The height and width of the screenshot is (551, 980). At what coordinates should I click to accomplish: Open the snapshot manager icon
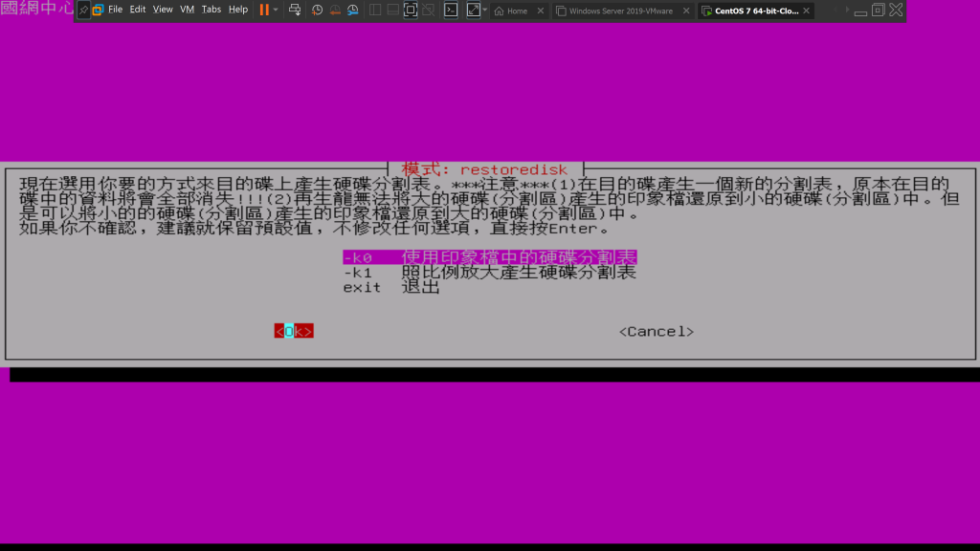pos(353,10)
